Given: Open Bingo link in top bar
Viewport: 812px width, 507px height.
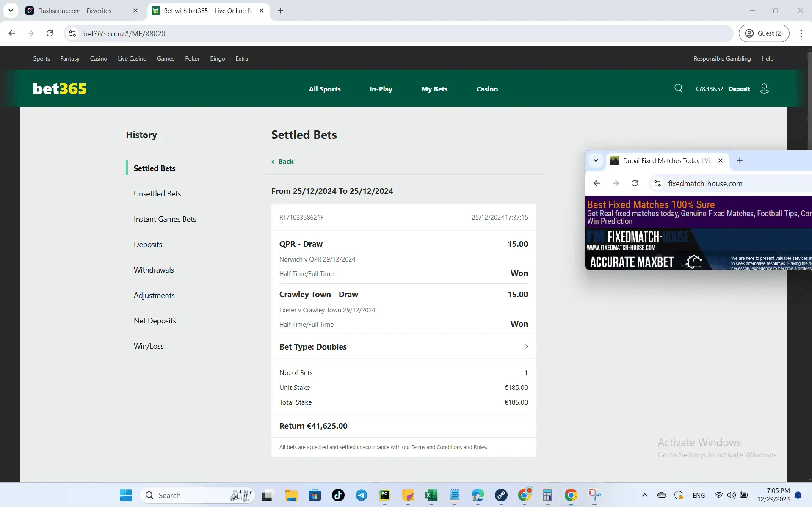Looking at the screenshot, I should click(x=217, y=58).
